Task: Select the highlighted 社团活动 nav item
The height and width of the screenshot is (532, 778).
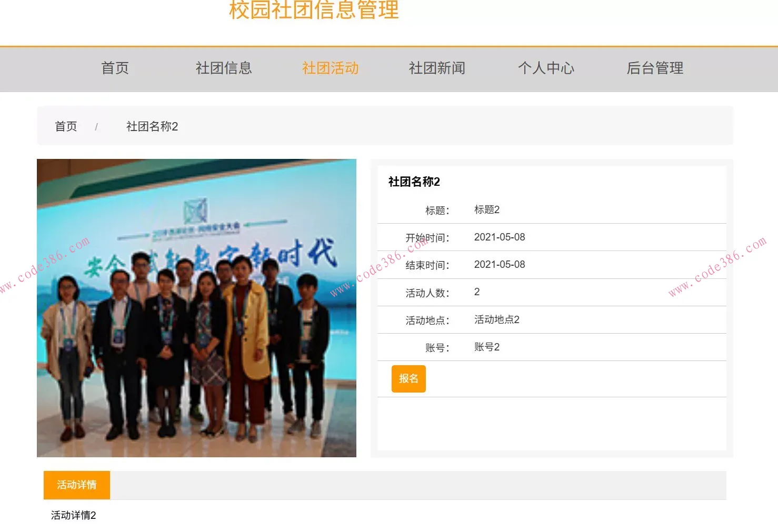Action: click(x=330, y=68)
